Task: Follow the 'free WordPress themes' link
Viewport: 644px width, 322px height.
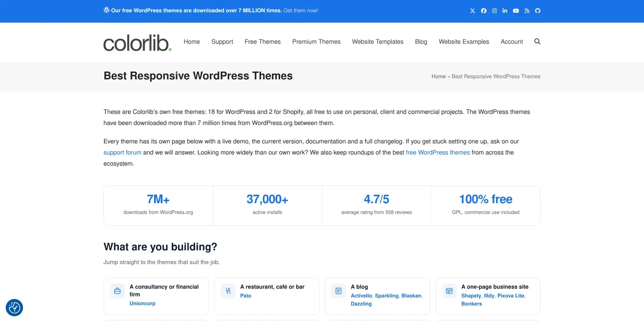Action: (438, 153)
